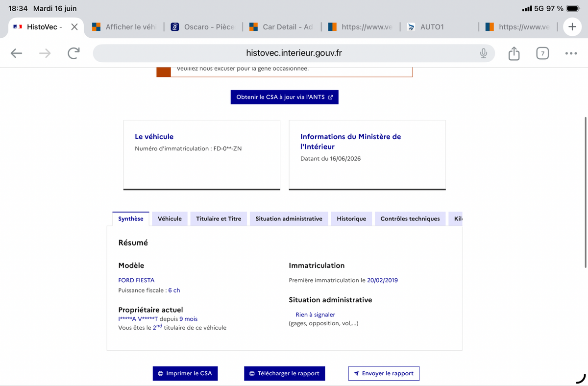Tap the microphone icon in address bar

[x=483, y=53]
